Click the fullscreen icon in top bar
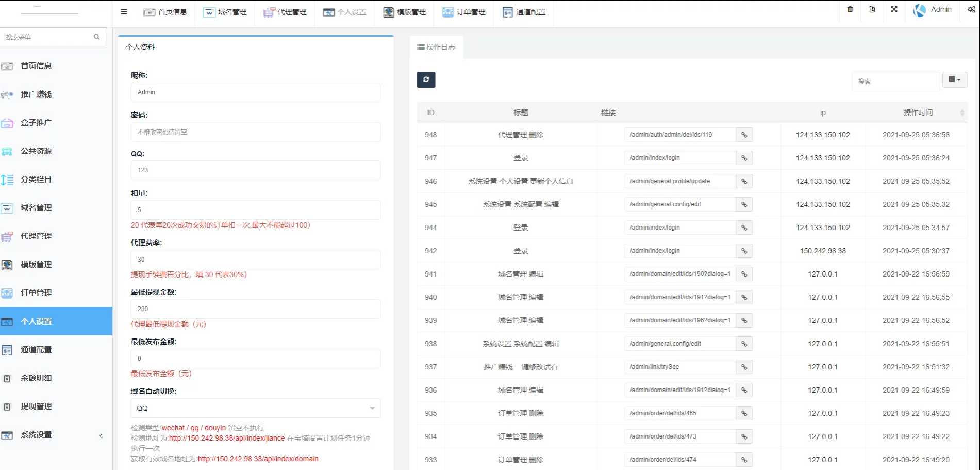Image resolution: width=980 pixels, height=470 pixels. [x=894, y=10]
